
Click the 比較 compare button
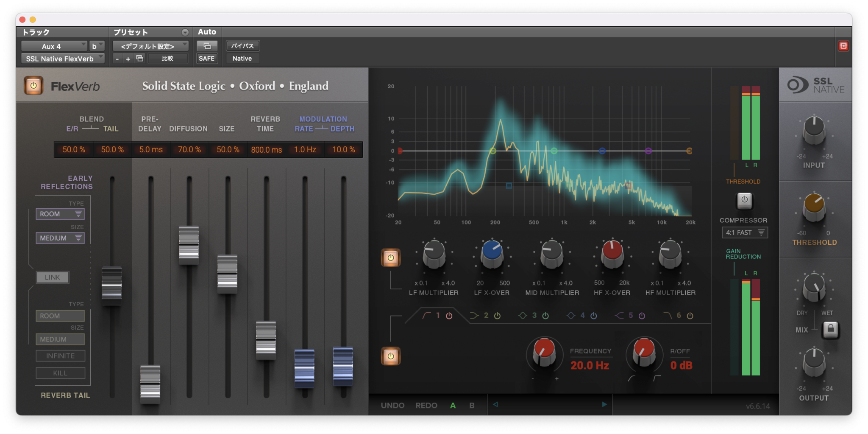click(x=168, y=58)
